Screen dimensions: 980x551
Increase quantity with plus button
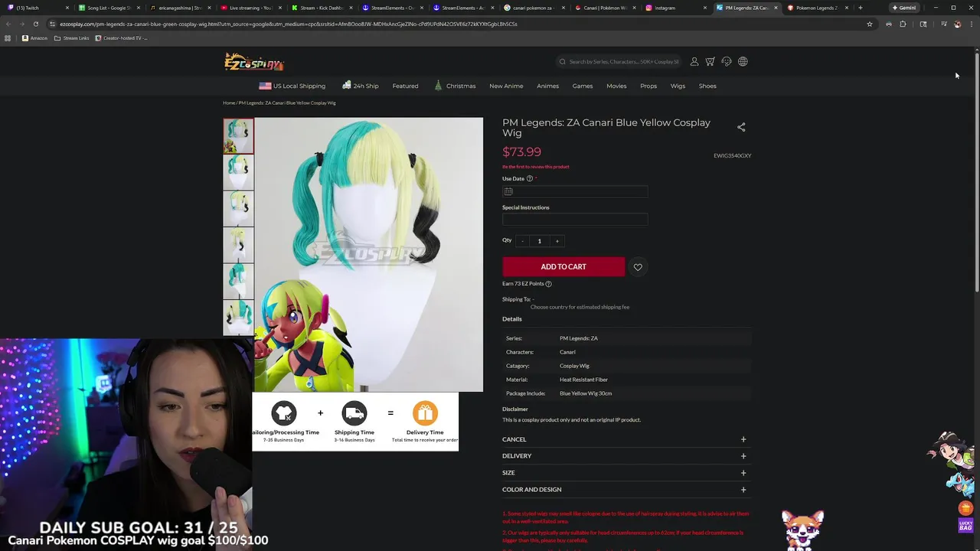point(557,241)
